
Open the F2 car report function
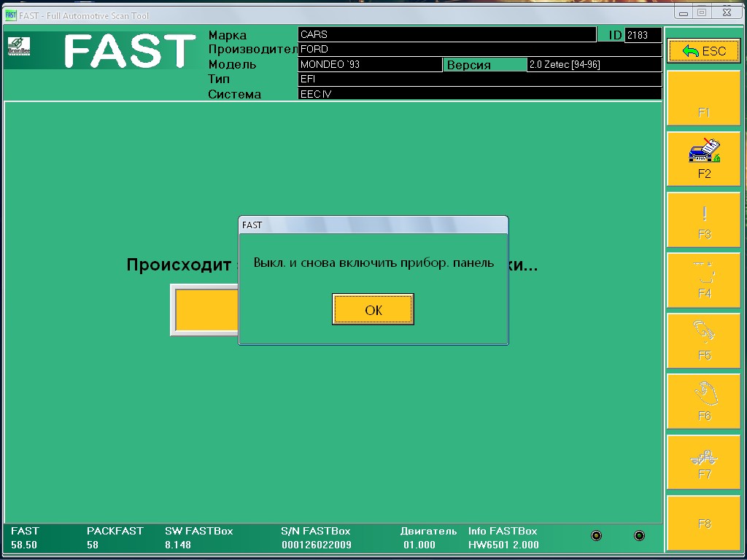pyautogui.click(x=704, y=158)
